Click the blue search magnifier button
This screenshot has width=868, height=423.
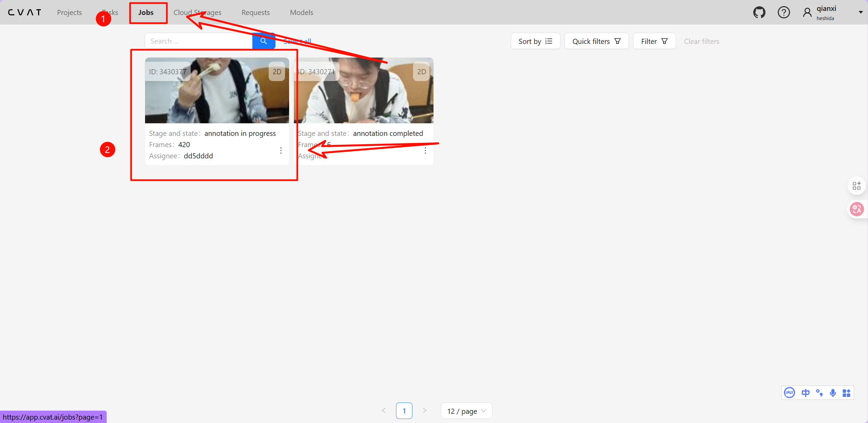264,41
